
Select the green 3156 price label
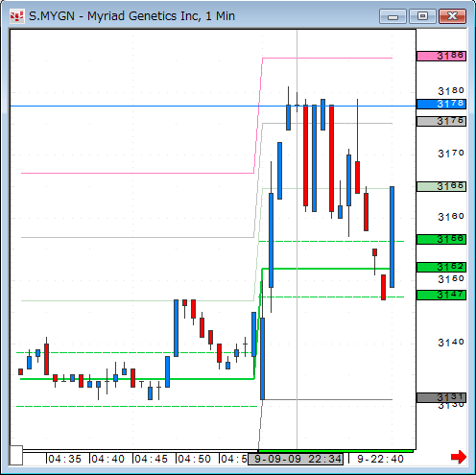(x=441, y=239)
